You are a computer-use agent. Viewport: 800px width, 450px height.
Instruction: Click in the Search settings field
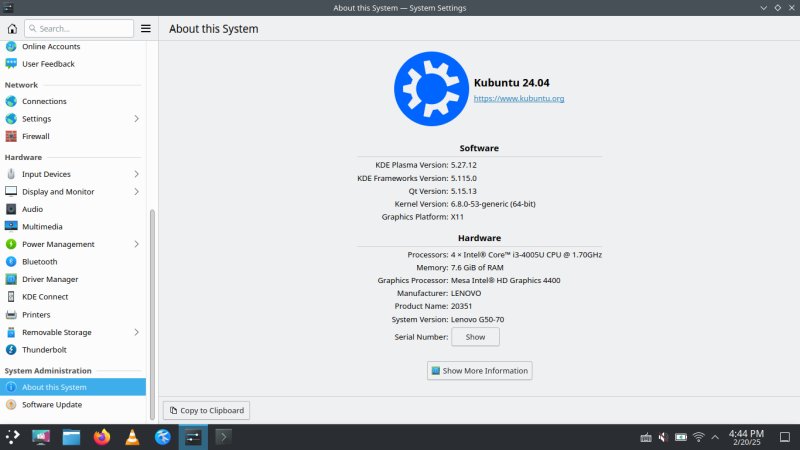tap(79, 29)
